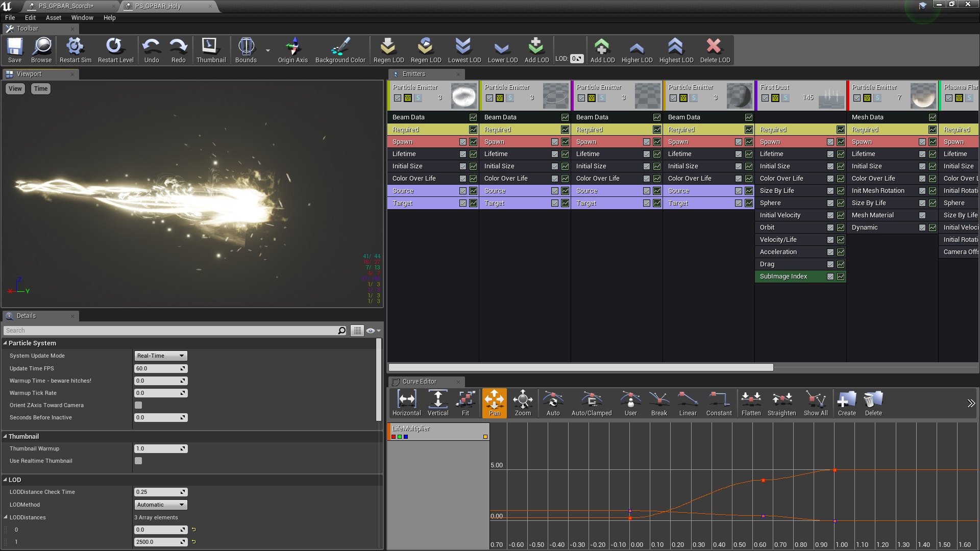Click the System Update Mode dropdown
980x551 pixels.
click(x=160, y=355)
